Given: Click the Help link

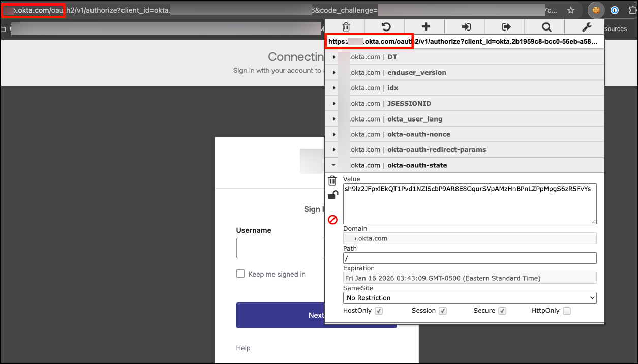Looking at the screenshot, I should click(x=243, y=348).
